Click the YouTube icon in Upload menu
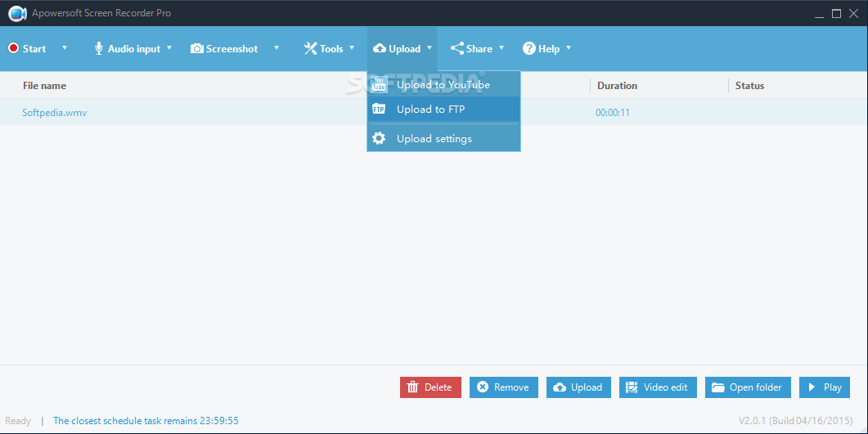Viewport: 868px width, 434px height. 379,84
